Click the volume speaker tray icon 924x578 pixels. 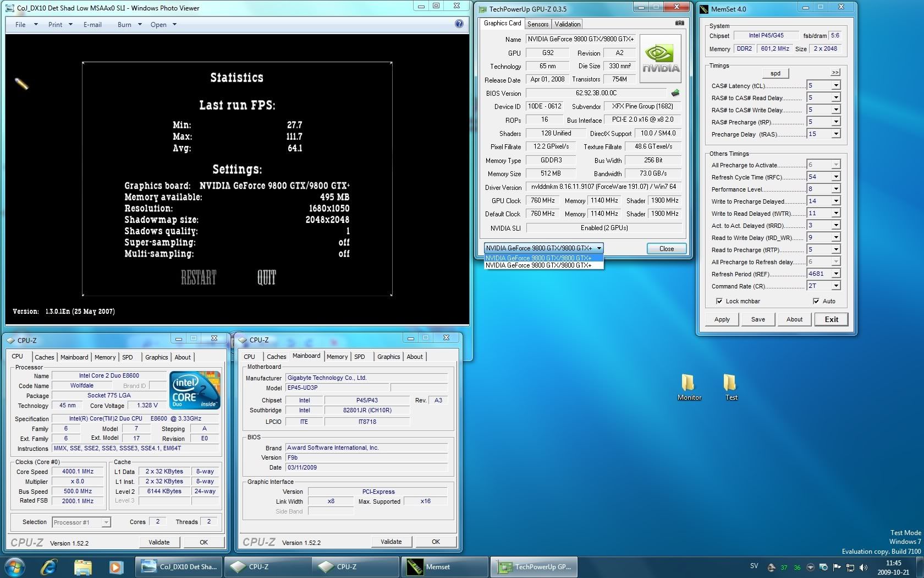[864, 567]
